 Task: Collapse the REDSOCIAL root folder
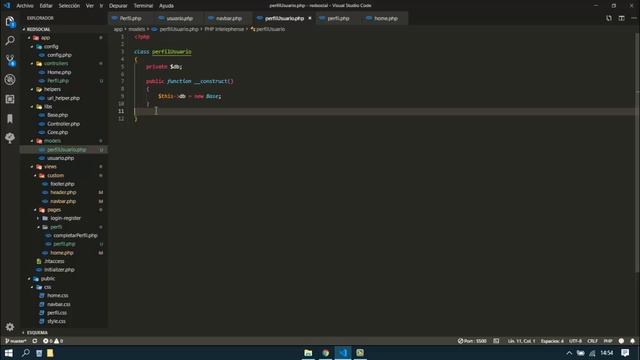click(x=38, y=29)
